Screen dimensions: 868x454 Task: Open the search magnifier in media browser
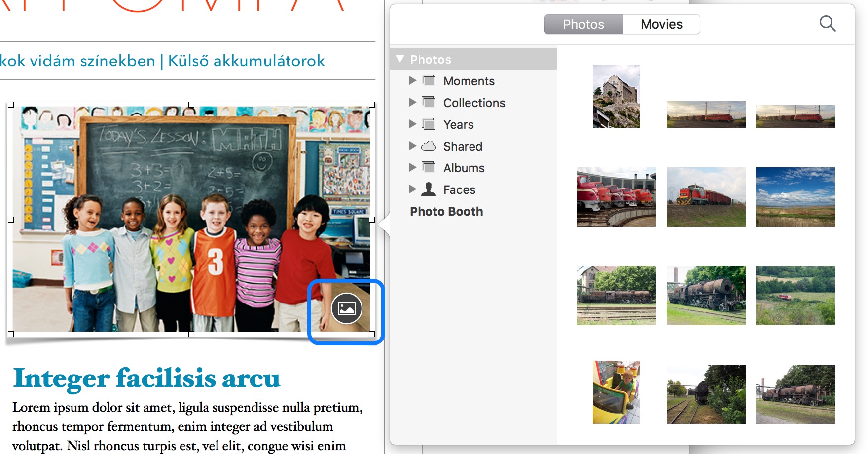[827, 23]
